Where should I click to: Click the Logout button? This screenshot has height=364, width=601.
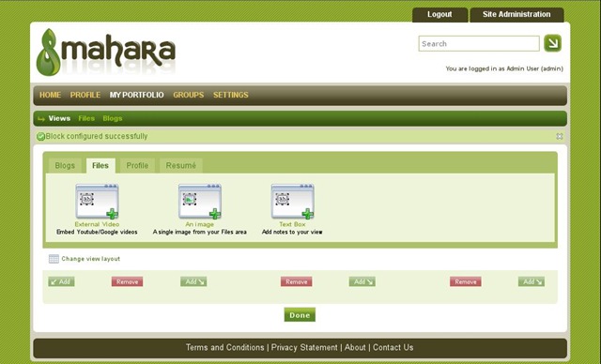pyautogui.click(x=439, y=15)
